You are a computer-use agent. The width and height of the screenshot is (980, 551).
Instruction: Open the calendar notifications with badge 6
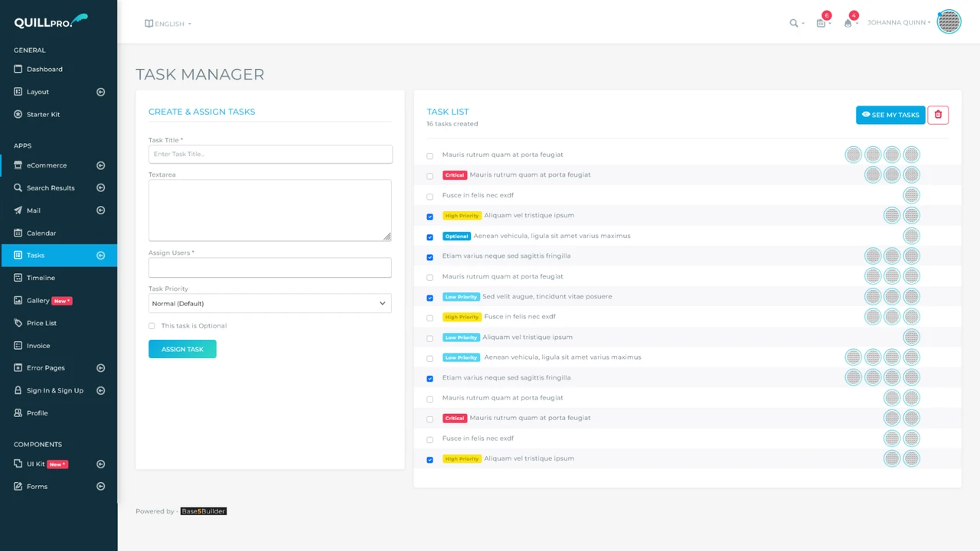821,24
